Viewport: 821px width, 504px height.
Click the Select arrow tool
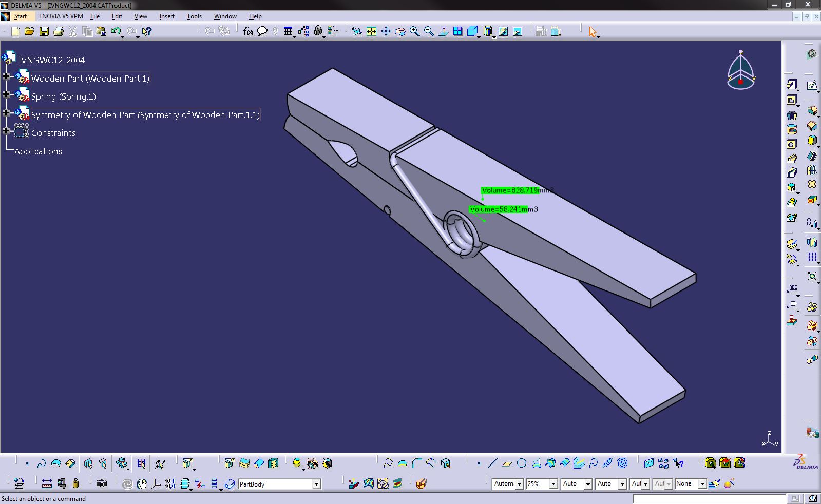click(593, 32)
